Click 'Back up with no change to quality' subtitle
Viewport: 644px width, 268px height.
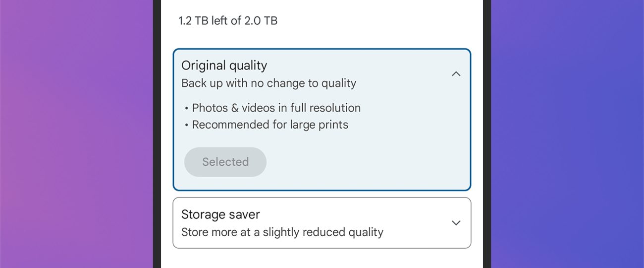[x=268, y=83]
